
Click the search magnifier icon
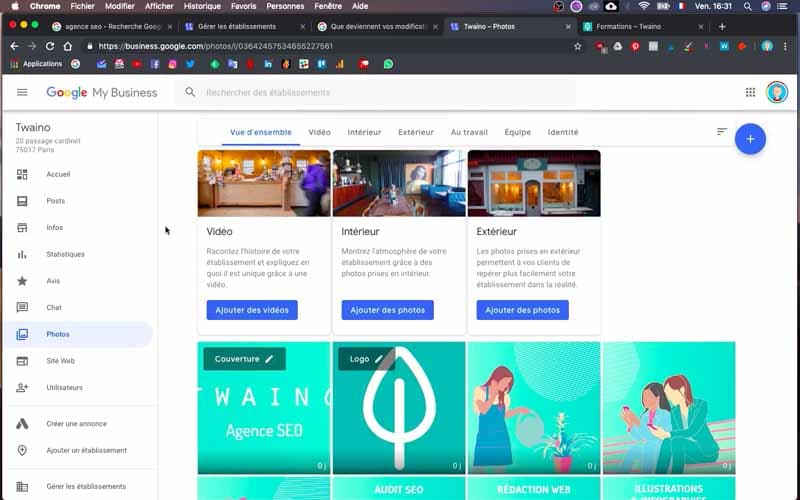coord(190,92)
